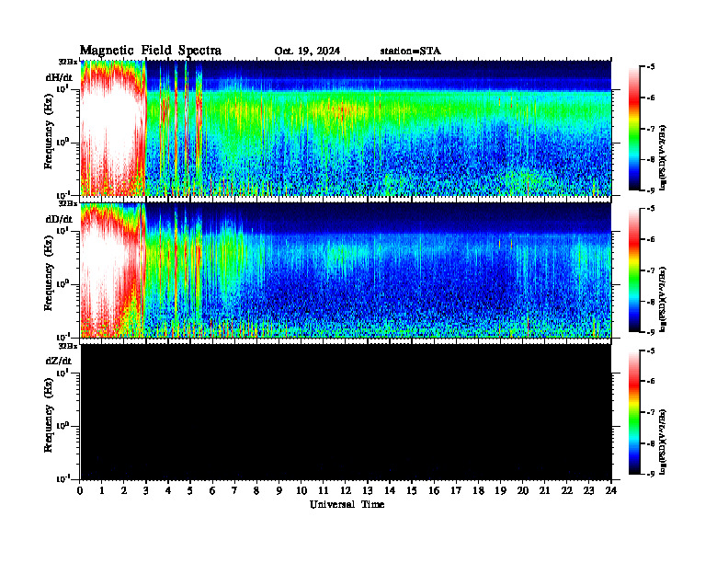Click the PSD units label beside dZ/dt color bar
The width and height of the screenshot is (728, 563).
point(663,442)
